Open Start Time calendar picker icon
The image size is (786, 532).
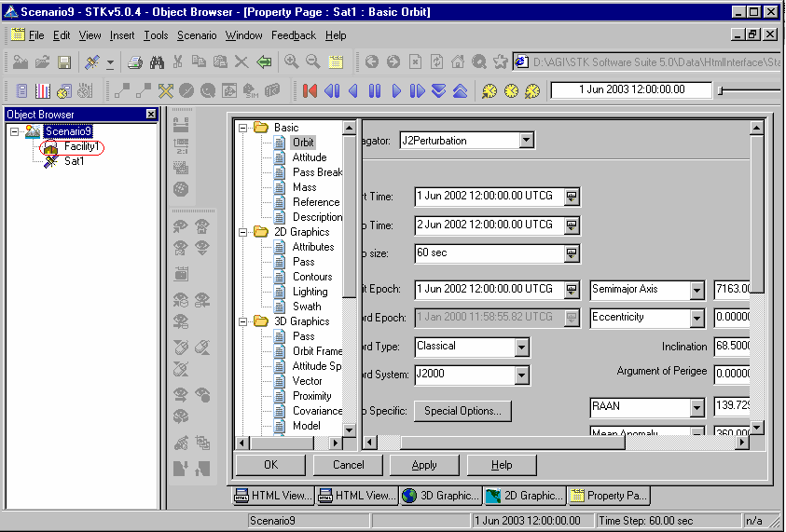coord(572,197)
